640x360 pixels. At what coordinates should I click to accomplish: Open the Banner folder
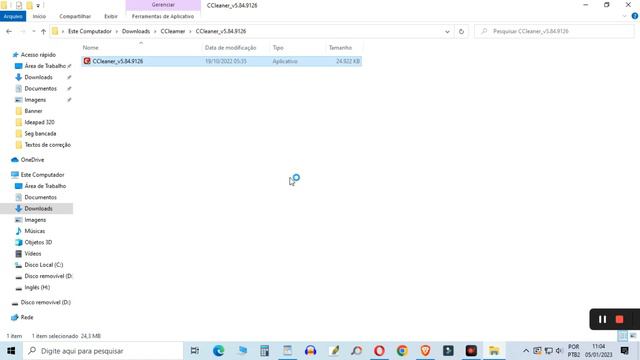(33, 111)
